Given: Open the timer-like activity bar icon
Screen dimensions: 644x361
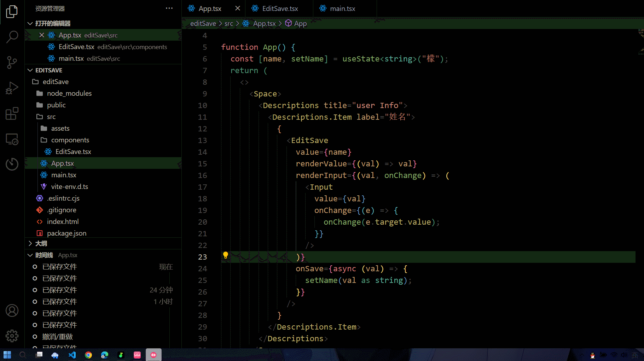Looking at the screenshot, I should pos(12,164).
